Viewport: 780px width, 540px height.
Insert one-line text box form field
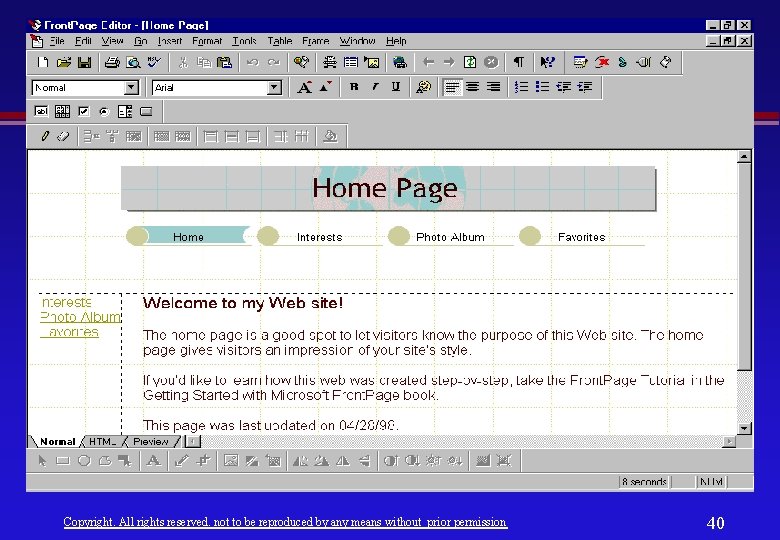41,111
